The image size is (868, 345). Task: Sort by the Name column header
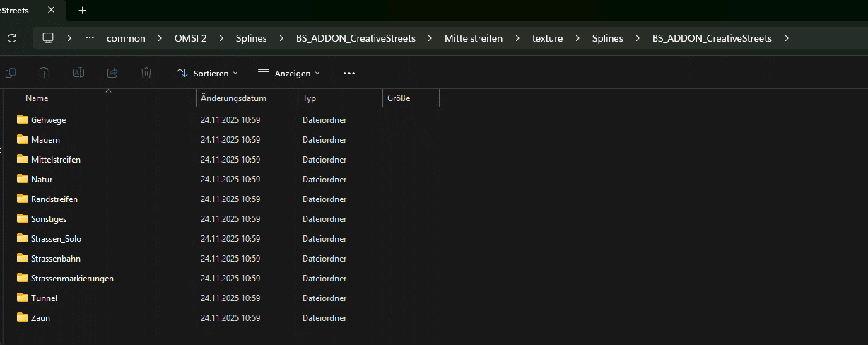tap(37, 98)
